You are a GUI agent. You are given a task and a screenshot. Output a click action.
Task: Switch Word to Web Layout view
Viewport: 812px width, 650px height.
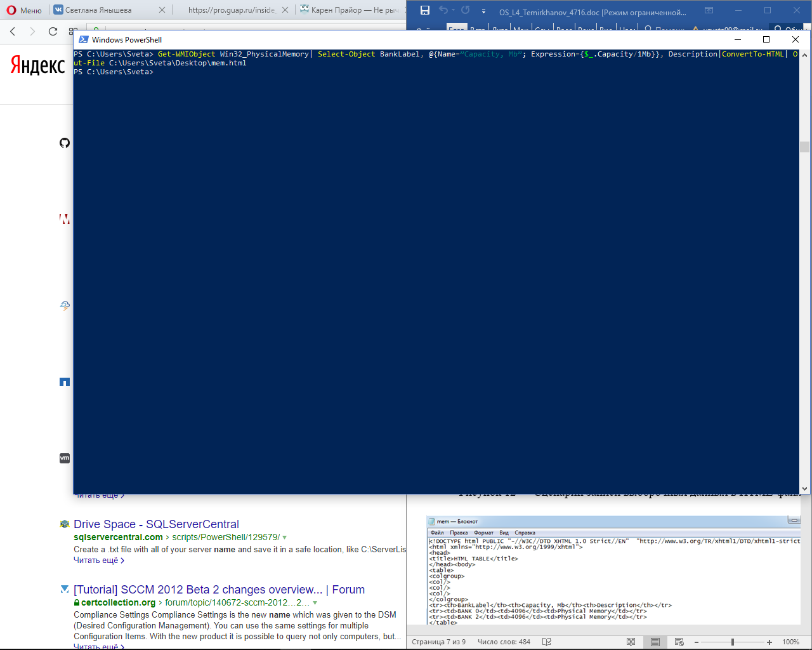pyautogui.click(x=679, y=642)
